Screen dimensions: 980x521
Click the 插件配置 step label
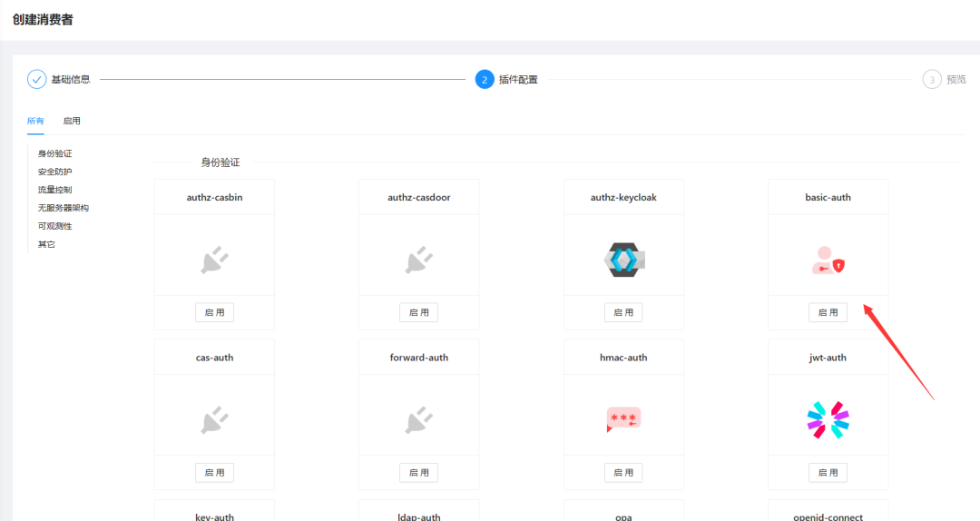[x=518, y=80]
